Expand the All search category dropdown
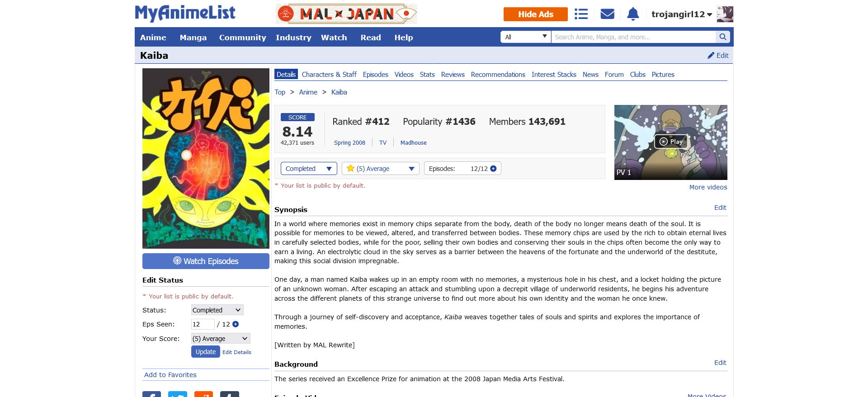The image size is (868, 397). pos(526,37)
